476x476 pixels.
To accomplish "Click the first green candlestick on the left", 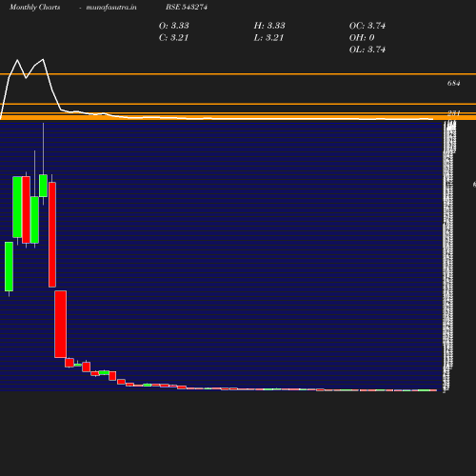I will (9, 267).
